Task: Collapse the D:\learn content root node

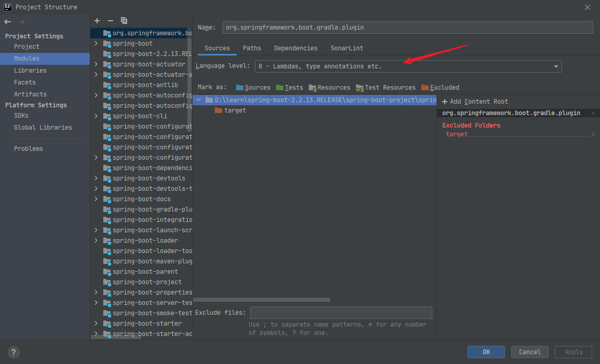Action: [x=199, y=100]
